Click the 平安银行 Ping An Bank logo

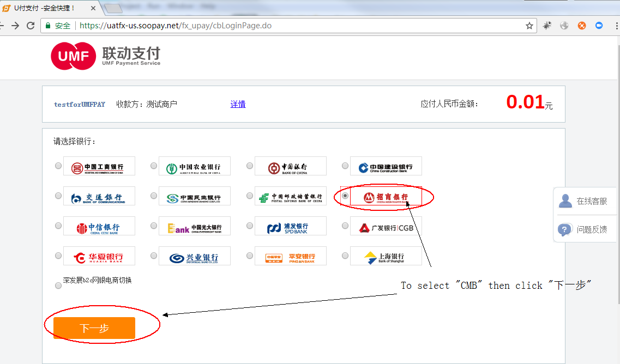(x=291, y=256)
